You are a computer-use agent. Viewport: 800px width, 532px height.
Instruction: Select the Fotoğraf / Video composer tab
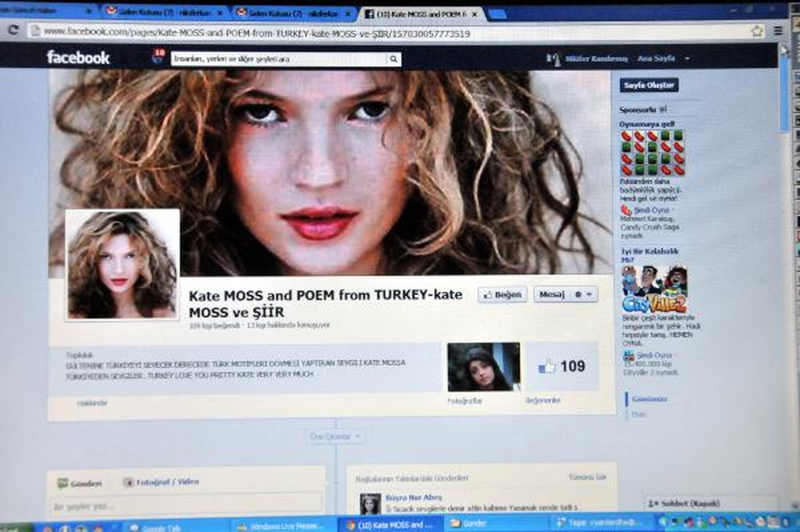[x=161, y=481]
